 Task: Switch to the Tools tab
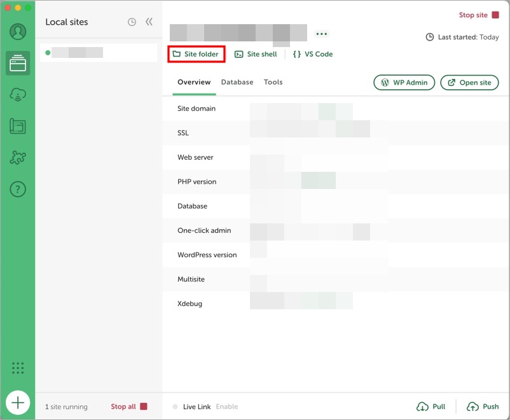(273, 82)
